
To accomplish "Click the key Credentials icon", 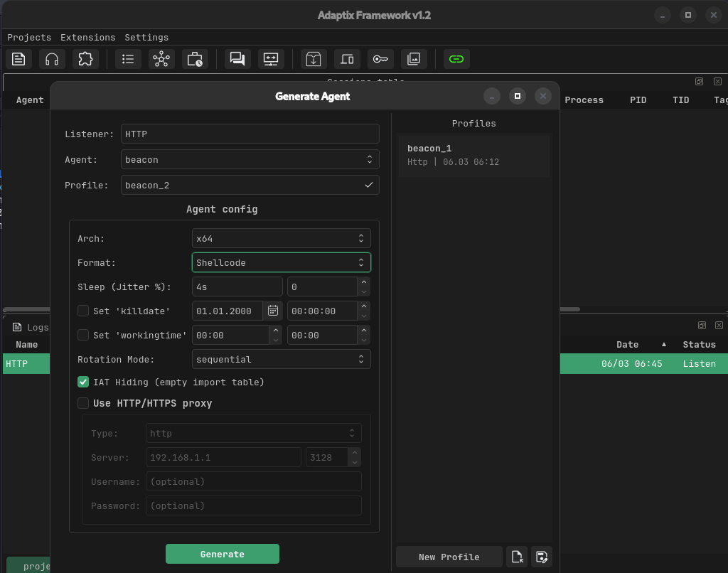I will [380, 59].
